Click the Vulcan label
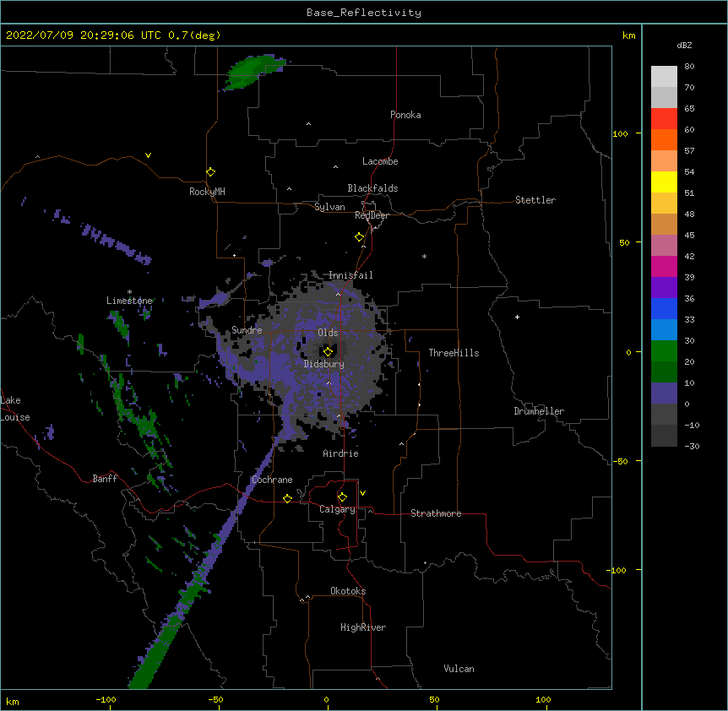The image size is (728, 711). coord(459,669)
